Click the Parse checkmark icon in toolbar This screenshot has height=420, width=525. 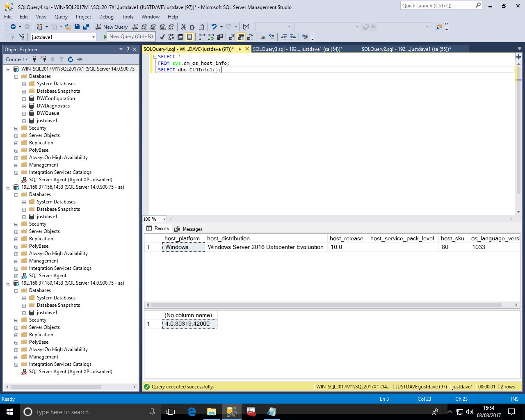coord(162,37)
